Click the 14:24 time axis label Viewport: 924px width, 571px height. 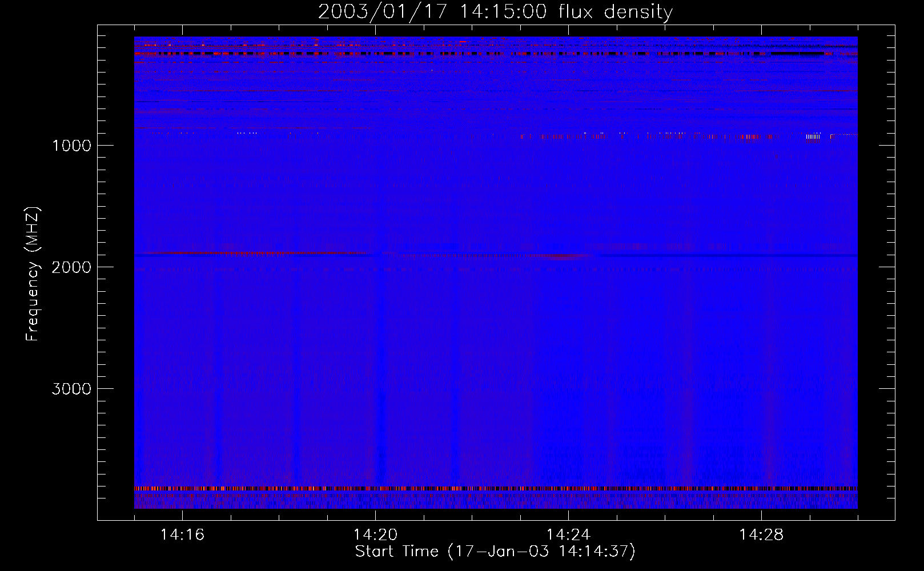click(x=568, y=535)
